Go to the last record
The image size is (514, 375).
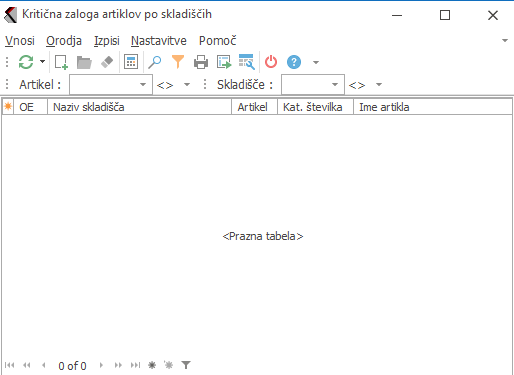click(x=135, y=365)
